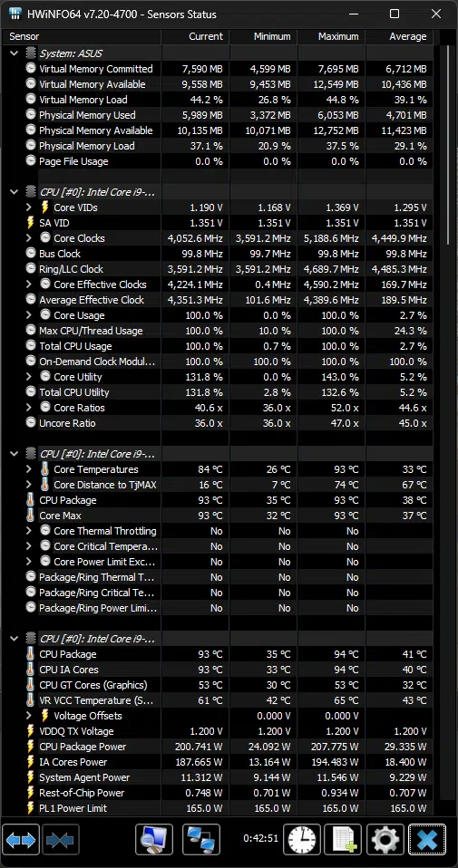Select the Total CPU Usage row
The width and height of the screenshot is (458, 868).
pyautogui.click(x=220, y=346)
